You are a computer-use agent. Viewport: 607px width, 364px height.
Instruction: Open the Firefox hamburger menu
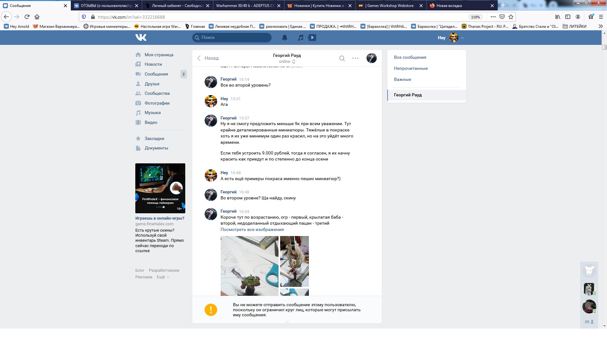coord(601,17)
